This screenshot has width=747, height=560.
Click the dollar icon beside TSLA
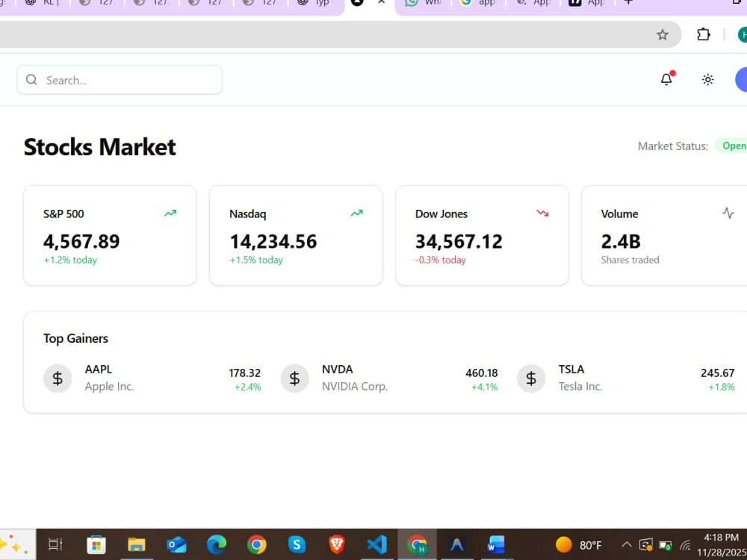pos(531,378)
